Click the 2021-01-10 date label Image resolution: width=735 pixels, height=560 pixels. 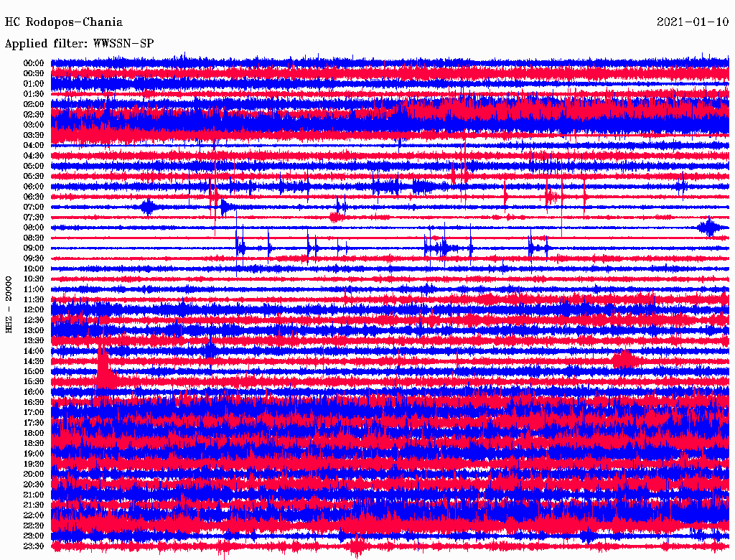[x=693, y=22]
